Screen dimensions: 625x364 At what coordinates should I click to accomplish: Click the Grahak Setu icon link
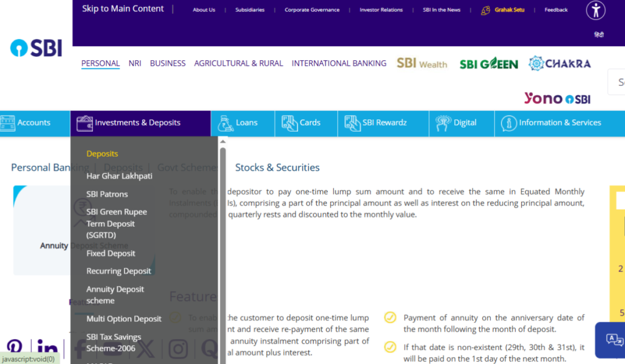486,10
